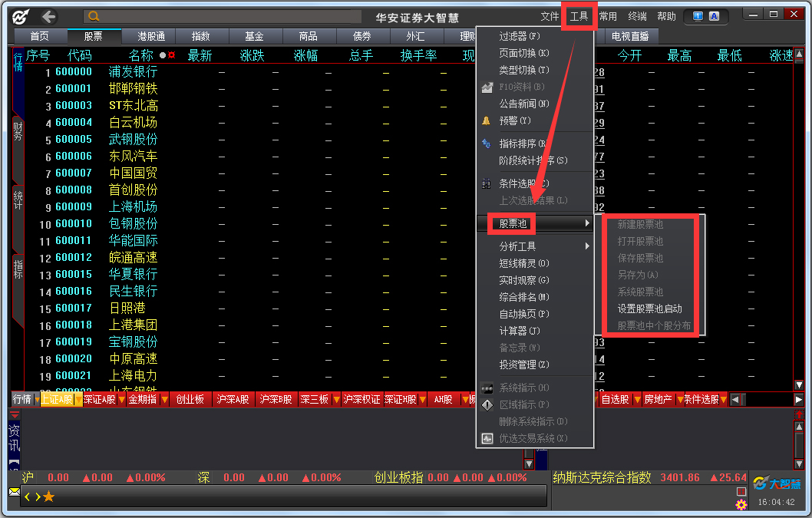Click the stock list scrollbar down arrow

[799, 385]
